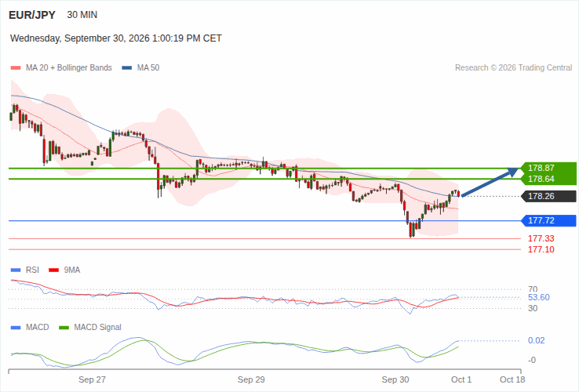Select the 9MA red legend marker
Image resolution: width=579 pixels, height=392 pixels.
coord(54,270)
